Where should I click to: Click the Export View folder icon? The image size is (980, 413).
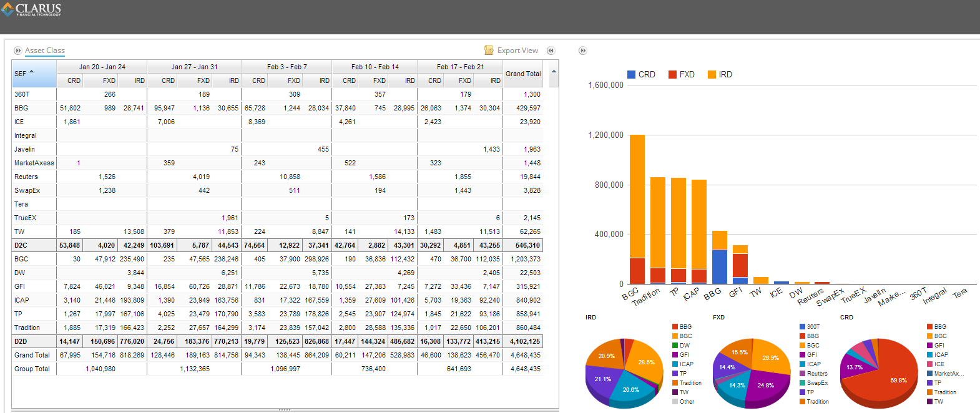(x=489, y=50)
